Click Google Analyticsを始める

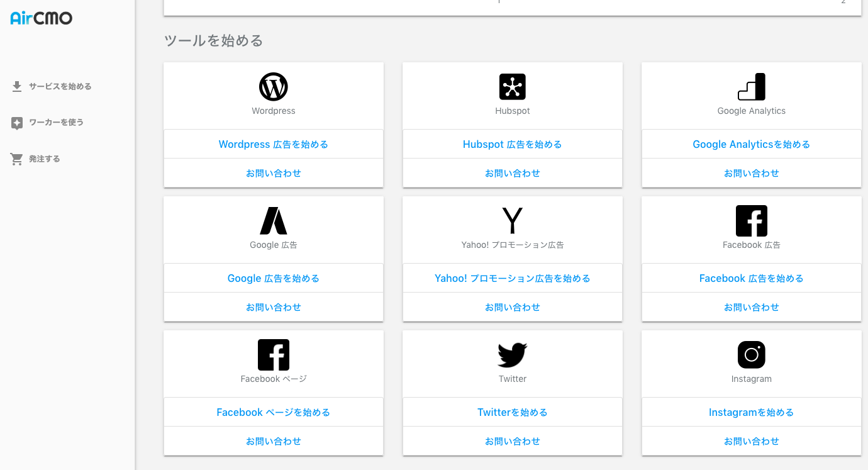click(x=752, y=144)
